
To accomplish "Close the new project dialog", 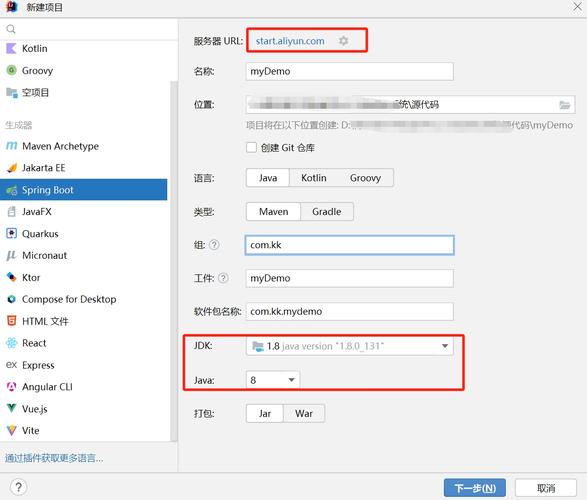I will click(578, 6).
